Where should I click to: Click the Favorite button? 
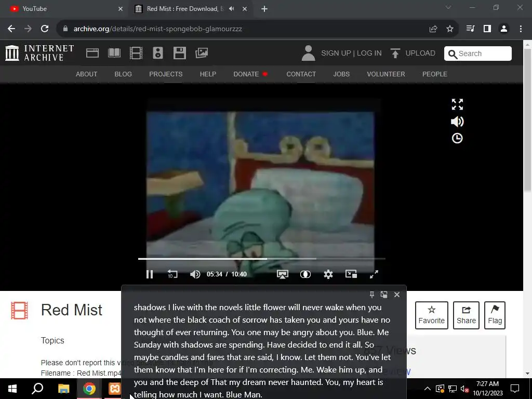pos(432,315)
